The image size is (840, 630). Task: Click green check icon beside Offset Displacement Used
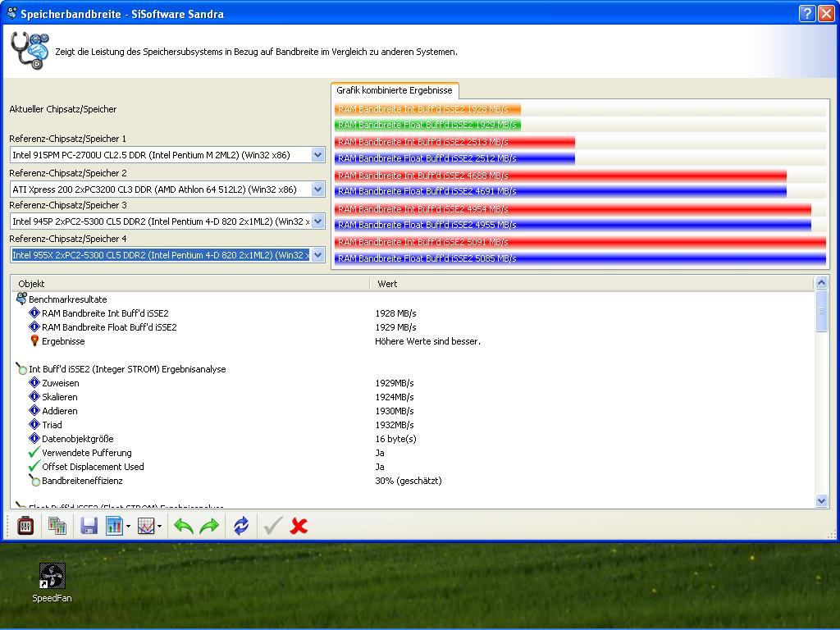click(x=34, y=466)
